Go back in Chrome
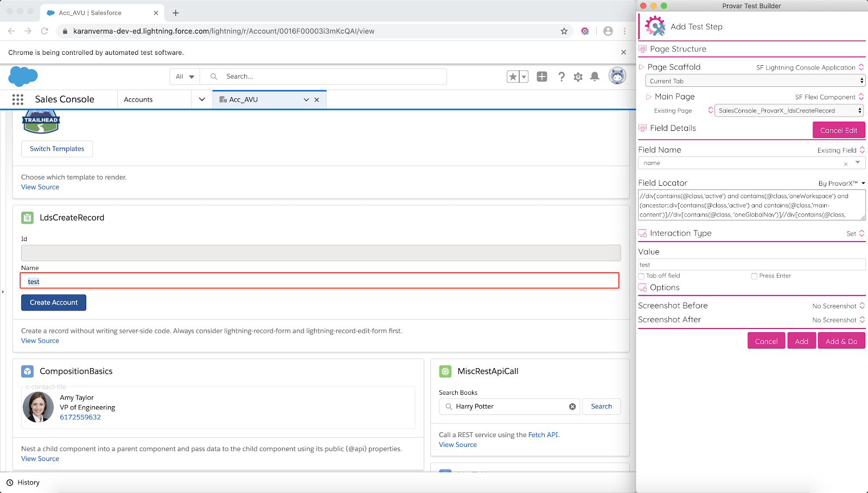The width and height of the screenshot is (868, 493). tap(11, 31)
